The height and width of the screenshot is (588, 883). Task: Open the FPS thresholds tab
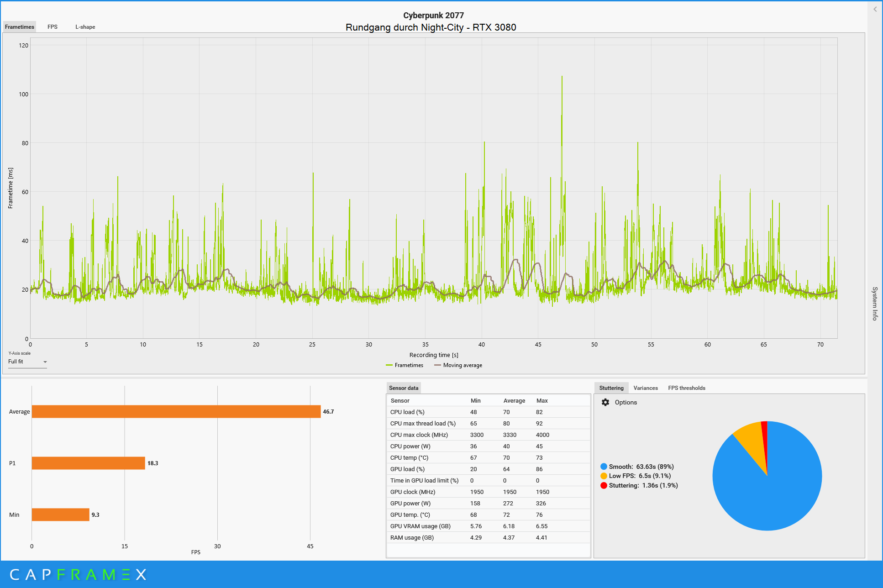(686, 388)
